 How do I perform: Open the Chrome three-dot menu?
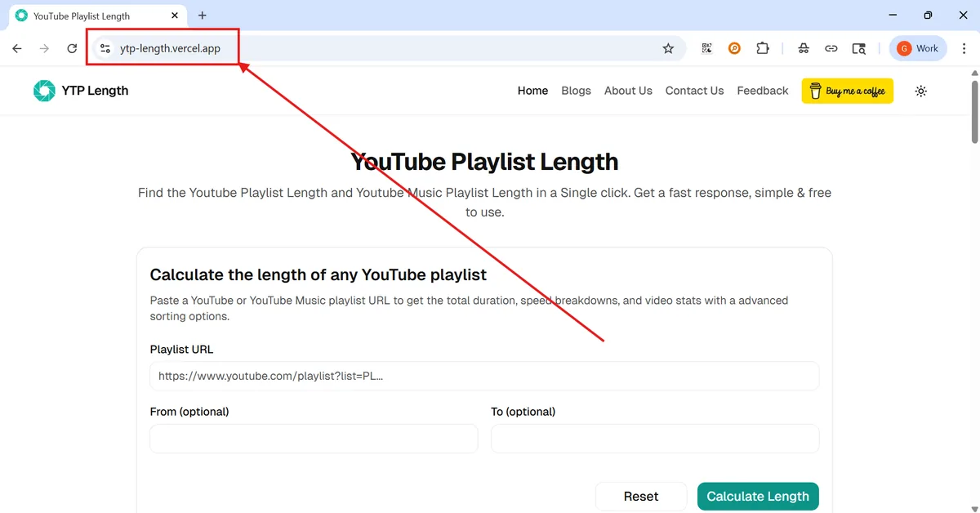pyautogui.click(x=964, y=49)
